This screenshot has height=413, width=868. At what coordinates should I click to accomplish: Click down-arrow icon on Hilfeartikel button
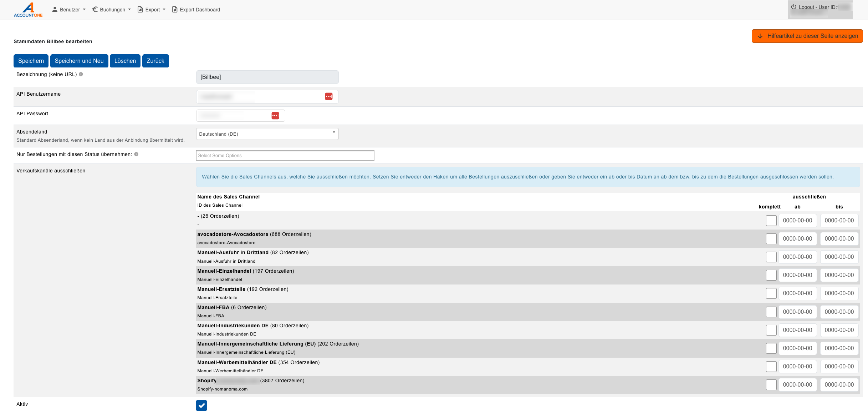tap(760, 36)
